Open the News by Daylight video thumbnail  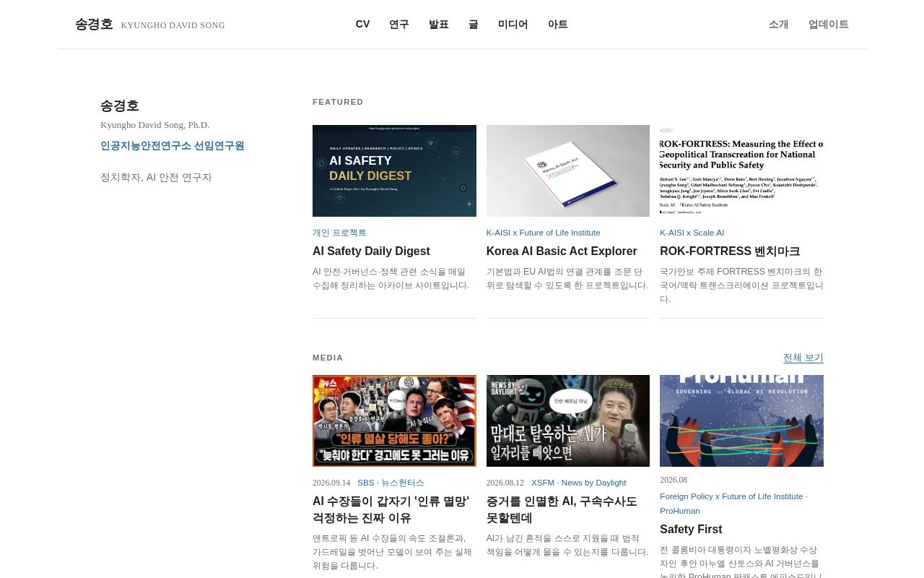pos(568,420)
